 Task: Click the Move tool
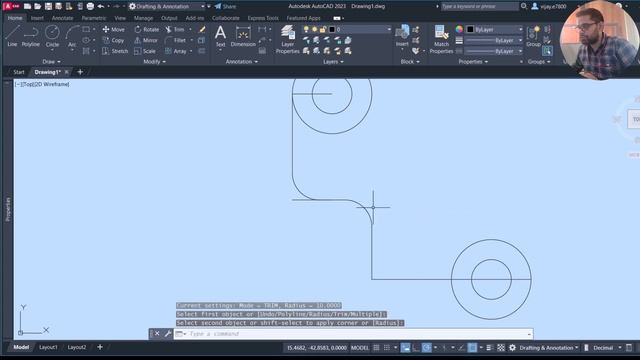[x=113, y=29]
